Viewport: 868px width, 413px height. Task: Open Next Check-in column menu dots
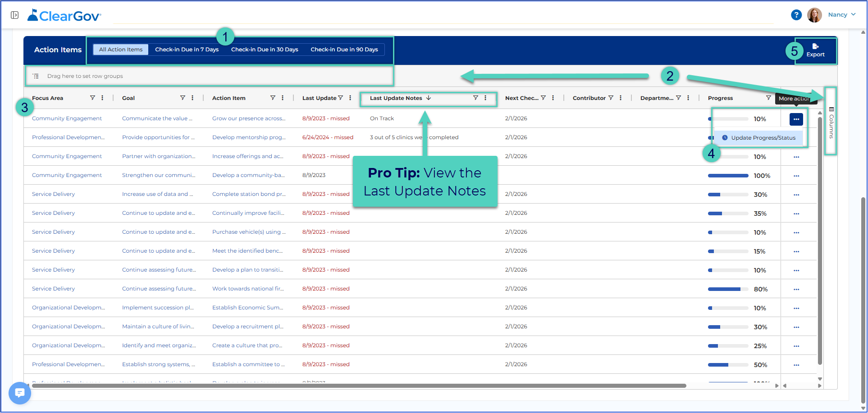point(553,98)
